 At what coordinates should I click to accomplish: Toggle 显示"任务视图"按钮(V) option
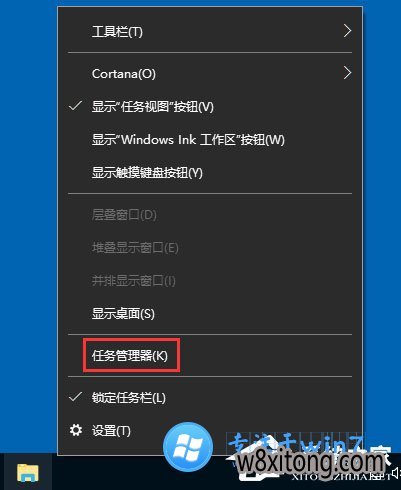click(210, 107)
